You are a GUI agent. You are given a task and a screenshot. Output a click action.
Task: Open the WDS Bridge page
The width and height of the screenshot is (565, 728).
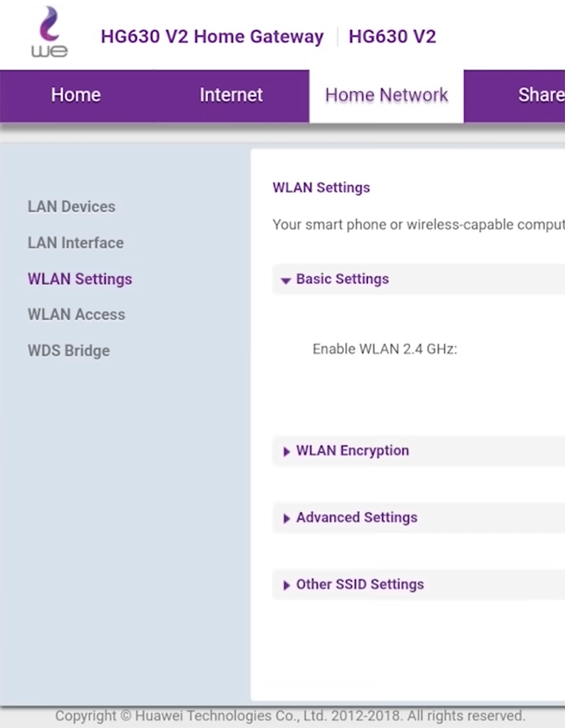(69, 351)
